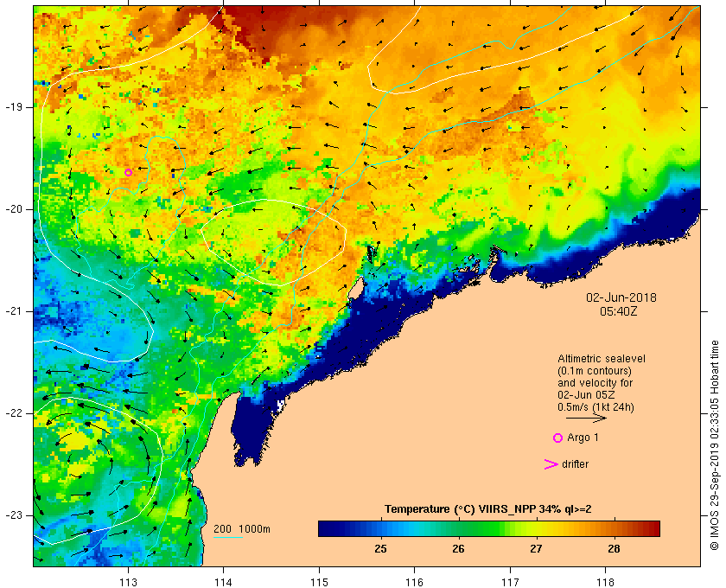The image size is (726, 588).
Task: Click the colorbar tick label 28
Action: (x=614, y=549)
